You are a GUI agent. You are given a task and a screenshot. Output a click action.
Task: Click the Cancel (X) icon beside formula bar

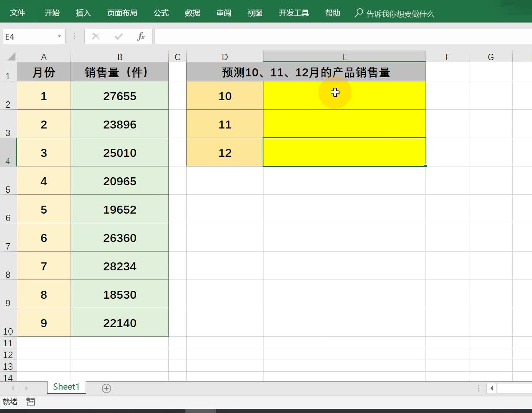pyautogui.click(x=96, y=36)
